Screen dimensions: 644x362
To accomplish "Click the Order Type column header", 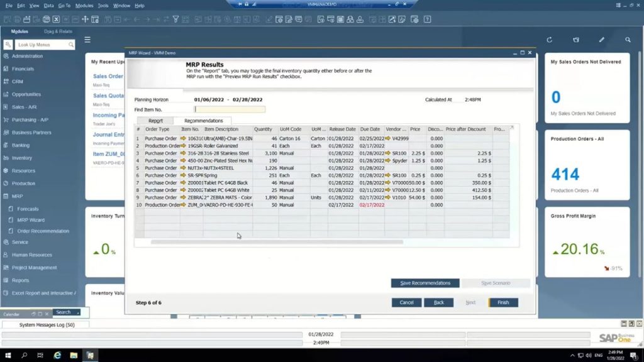I will (x=162, y=129).
